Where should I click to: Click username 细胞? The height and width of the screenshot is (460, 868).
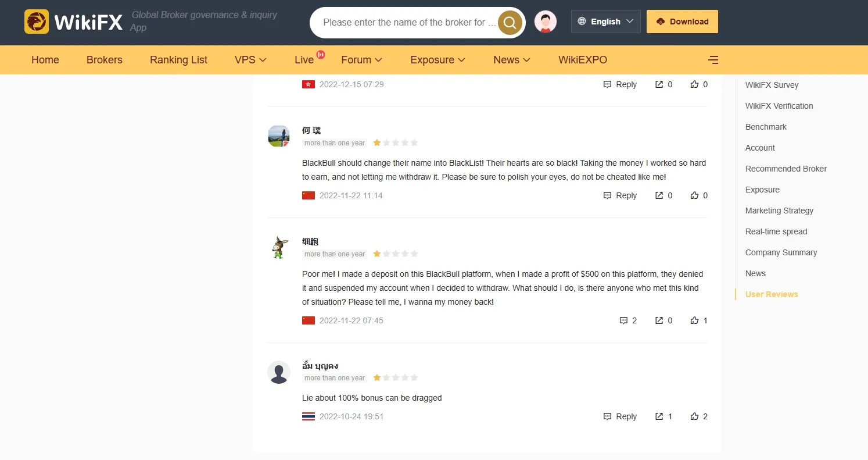(310, 241)
